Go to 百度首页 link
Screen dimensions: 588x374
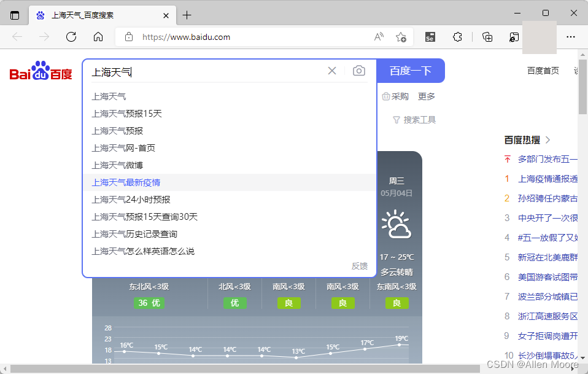point(543,71)
